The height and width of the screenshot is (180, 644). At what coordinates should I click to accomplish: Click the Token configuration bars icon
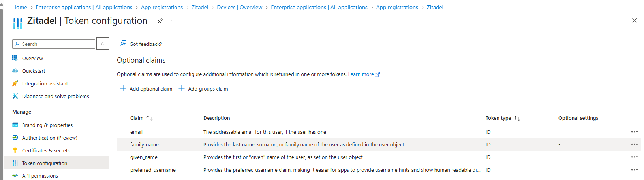pyautogui.click(x=15, y=163)
